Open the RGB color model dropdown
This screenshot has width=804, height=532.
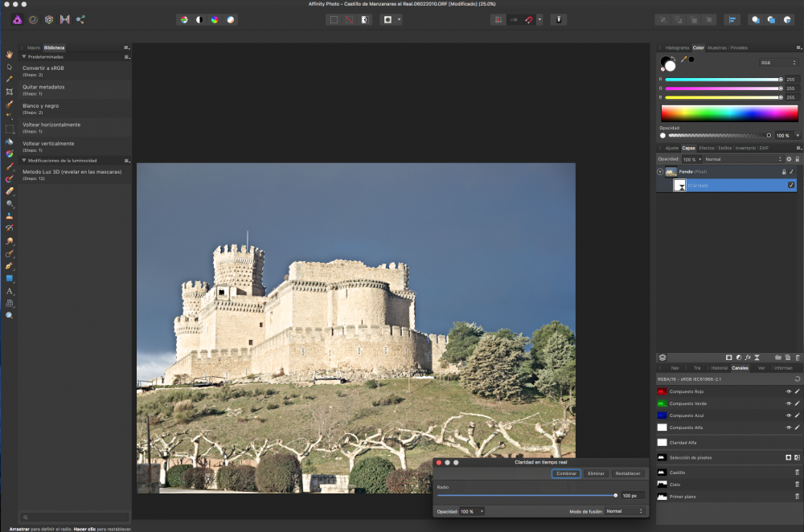(x=777, y=63)
